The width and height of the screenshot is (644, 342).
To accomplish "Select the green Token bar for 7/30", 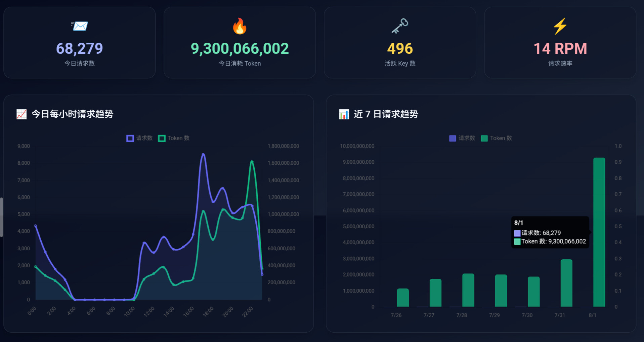I will tap(534, 292).
